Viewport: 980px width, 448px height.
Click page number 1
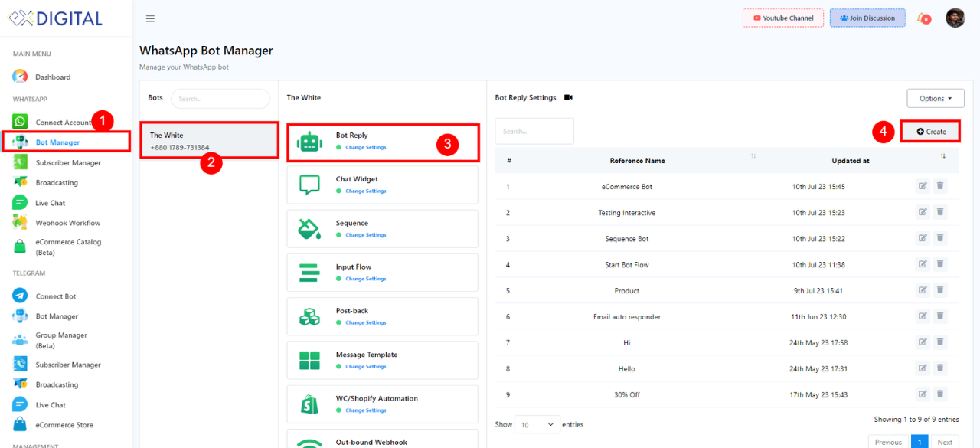click(920, 442)
